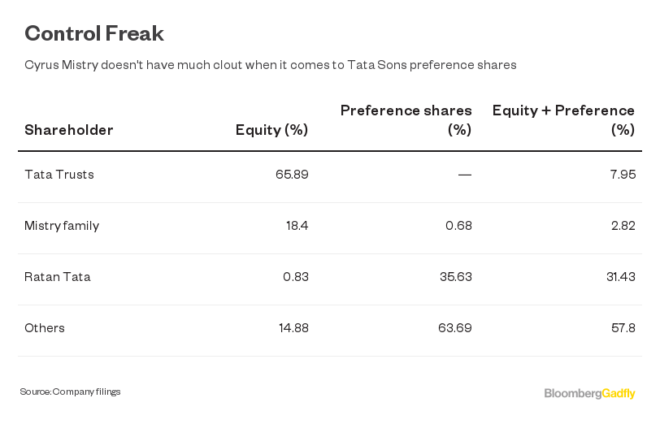Select the Tata Trusts row label

tap(59, 174)
